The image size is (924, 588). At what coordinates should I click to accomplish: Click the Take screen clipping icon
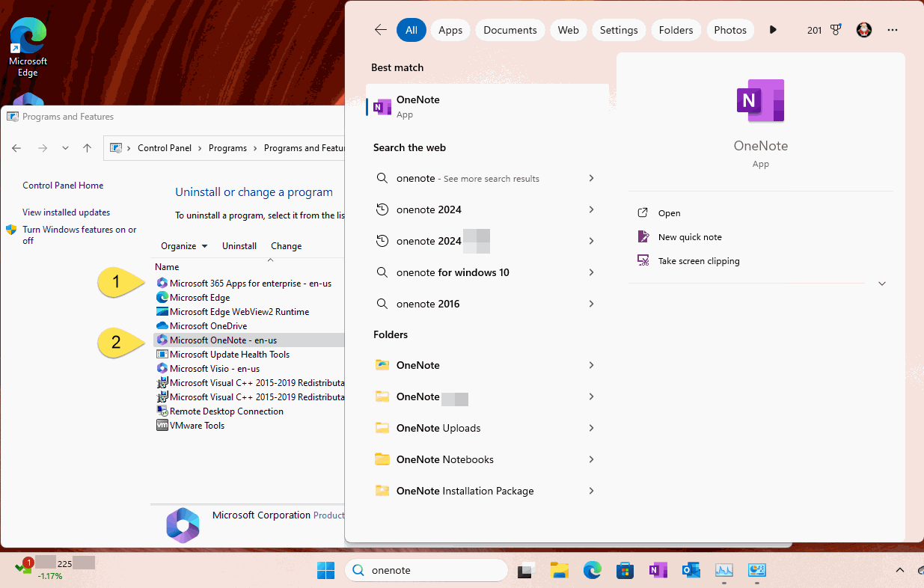click(x=643, y=260)
